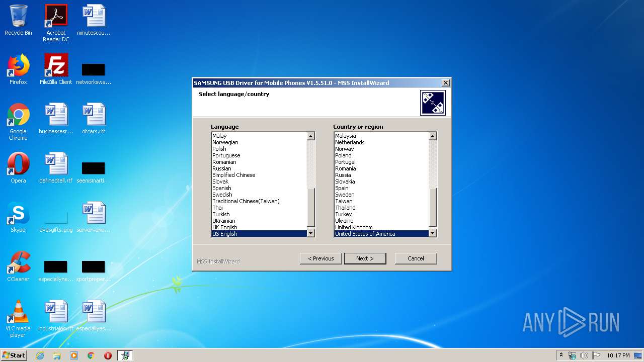Click the Cancel button
The height and width of the screenshot is (362, 644).
point(416,258)
